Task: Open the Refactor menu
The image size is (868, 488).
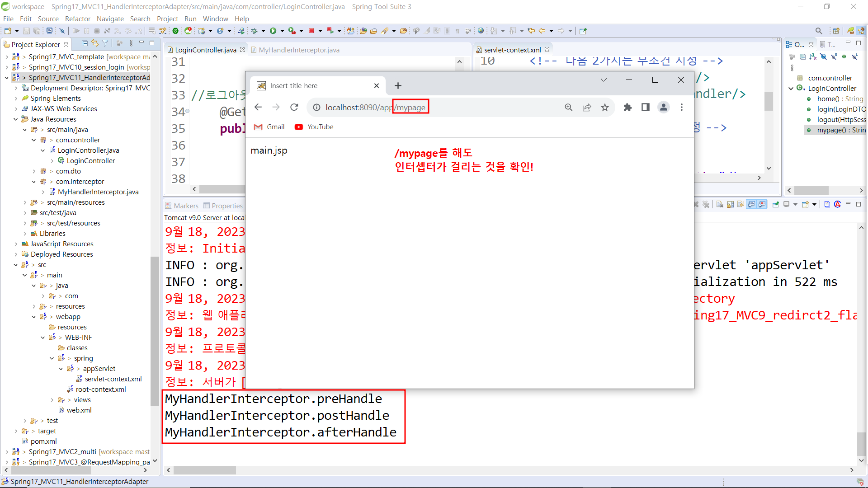Action: [x=77, y=19]
